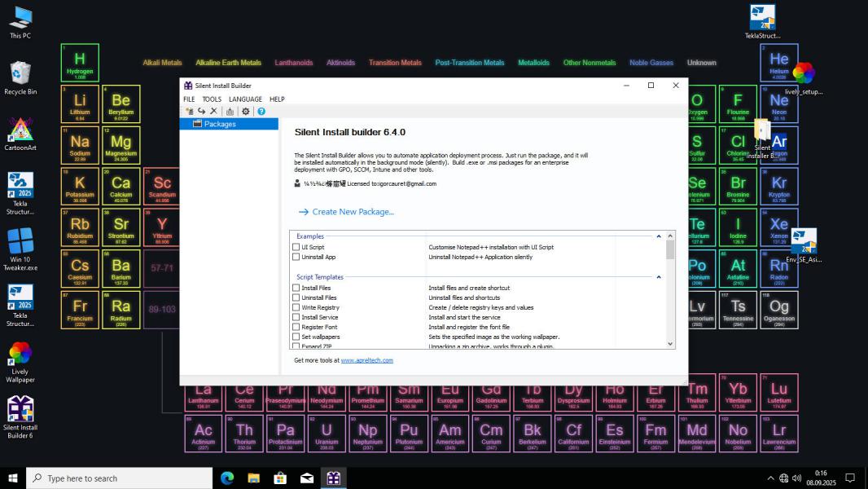Click the curved arrow toolbar icon
868x489 pixels.
[201, 112]
